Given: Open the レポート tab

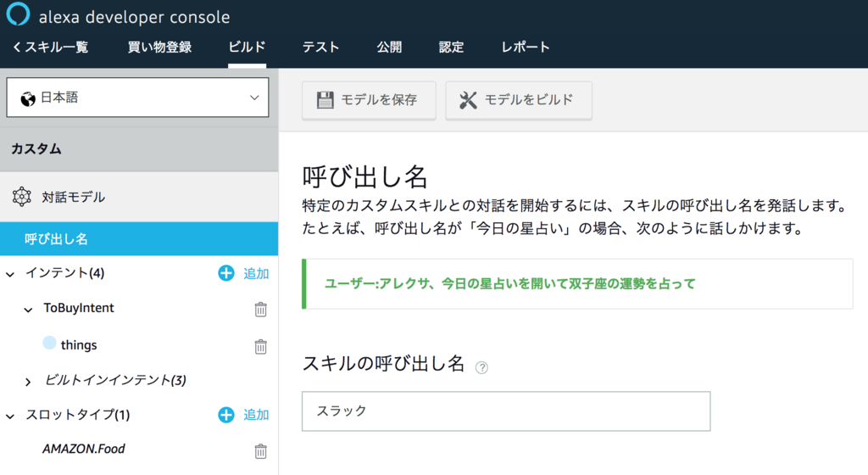Looking at the screenshot, I should [x=526, y=47].
